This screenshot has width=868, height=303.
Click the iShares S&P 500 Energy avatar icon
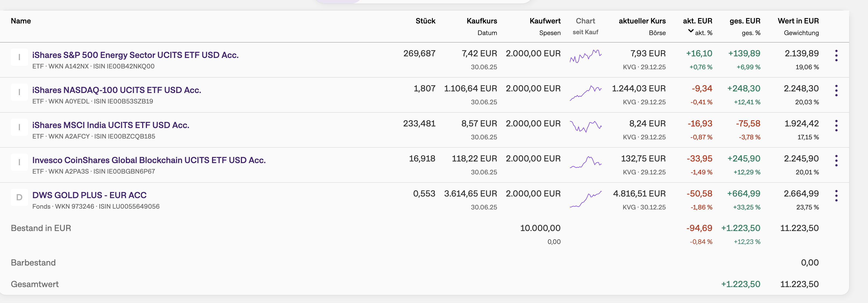19,57
